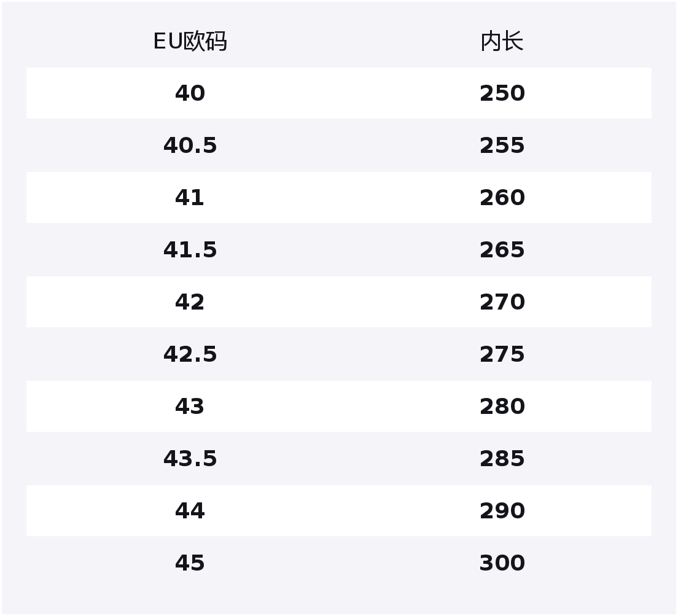The width and height of the screenshot is (678, 616).
Task: Click the inner length value 300
Action: point(502,563)
